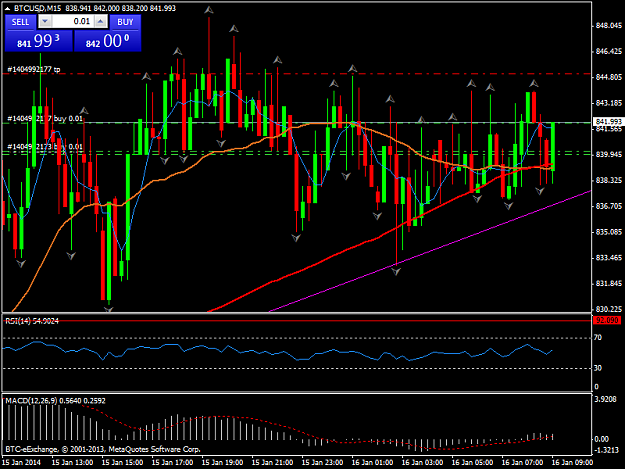The height and width of the screenshot is (469, 625).
Task: Click the current price tag 841.993
Action: tap(608, 122)
